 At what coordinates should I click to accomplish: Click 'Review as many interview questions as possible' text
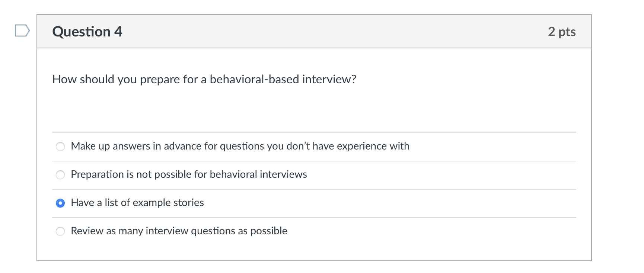click(x=179, y=231)
